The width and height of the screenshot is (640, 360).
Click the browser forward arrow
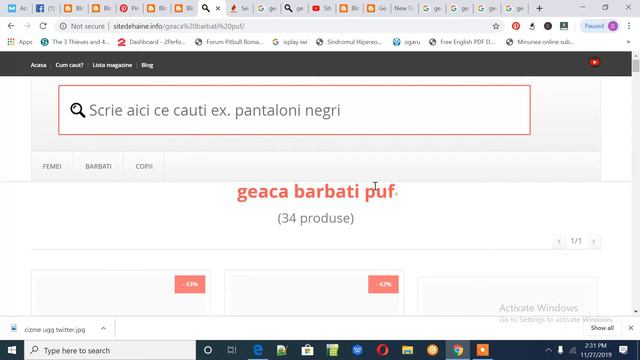point(27,26)
